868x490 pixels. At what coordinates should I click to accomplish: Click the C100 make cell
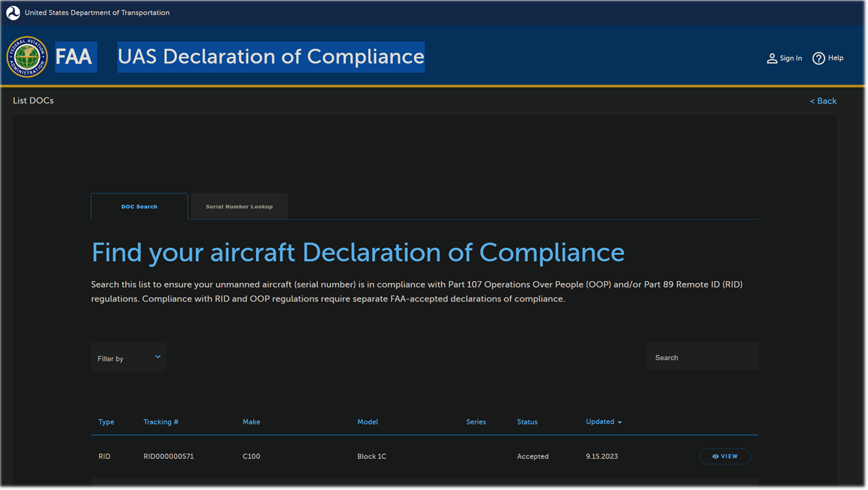[251, 457]
